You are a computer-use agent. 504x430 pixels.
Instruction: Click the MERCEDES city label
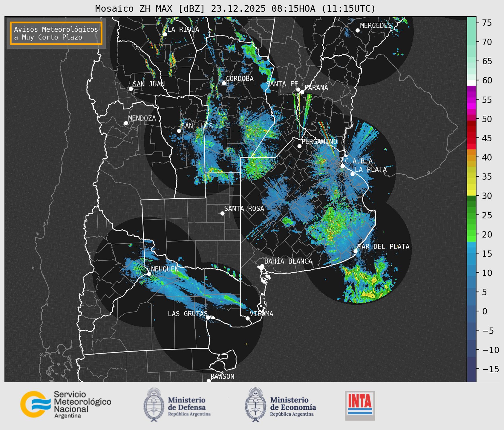click(x=376, y=25)
